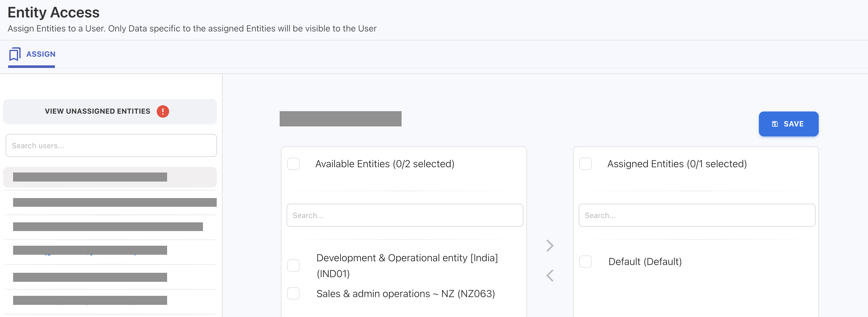The height and width of the screenshot is (317, 868).
Task: Switch to the ASSIGN tab
Action: click(41, 54)
